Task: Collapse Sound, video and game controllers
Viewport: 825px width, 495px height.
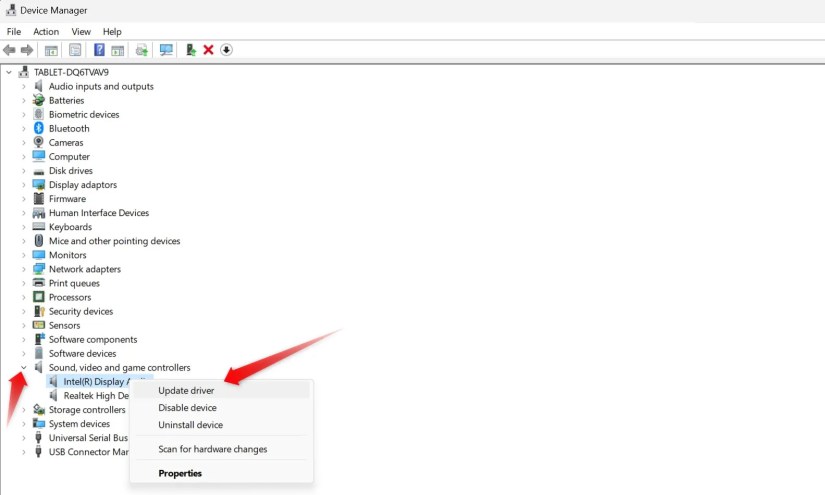Action: coord(24,367)
